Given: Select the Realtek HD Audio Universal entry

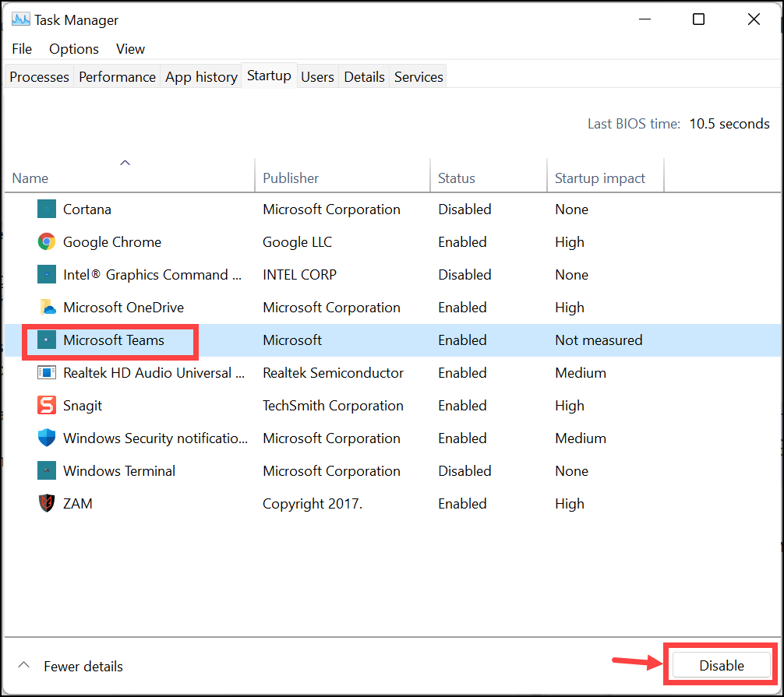Looking at the screenshot, I should pos(154,373).
